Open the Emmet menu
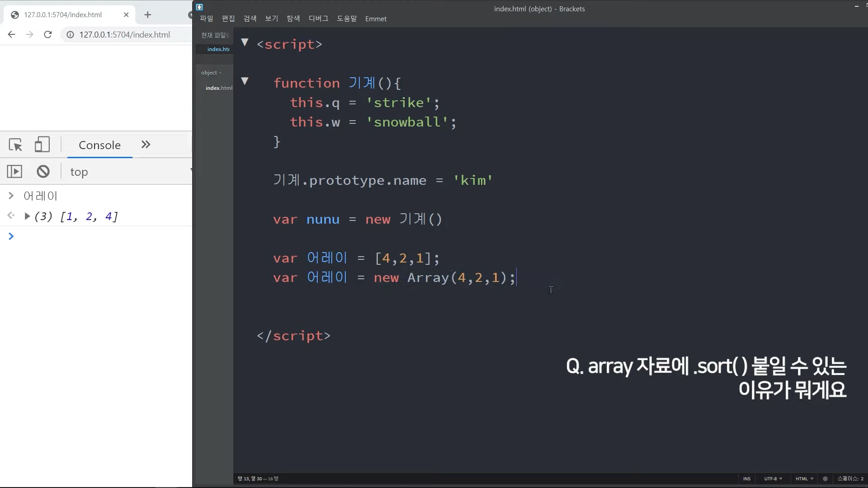The width and height of the screenshot is (868, 488). pyautogui.click(x=376, y=19)
